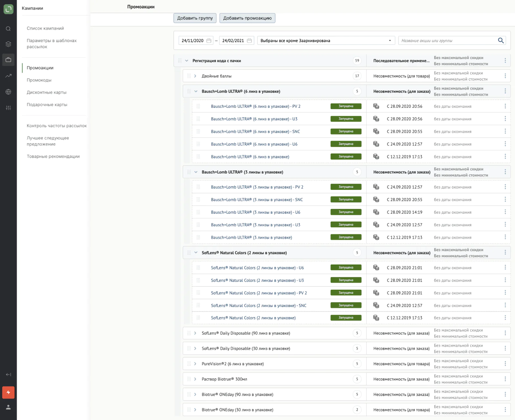Click coins icon on ULTRA 3 линзы SNC row

(376, 200)
